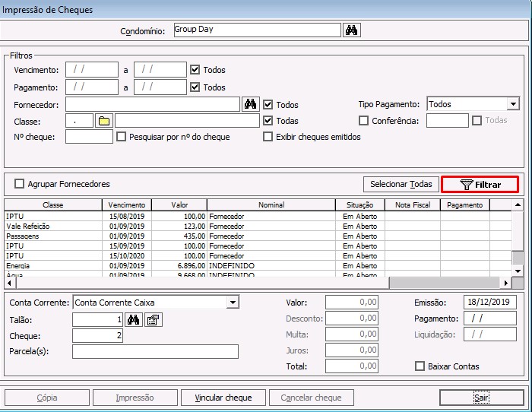Viewport: 532px width, 412px height.
Task: Uncheck Pagamento Todos checkbox
Action: coord(195,87)
